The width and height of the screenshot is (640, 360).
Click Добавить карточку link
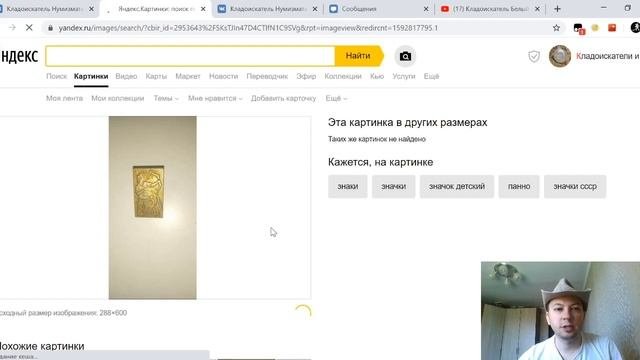pos(283,98)
